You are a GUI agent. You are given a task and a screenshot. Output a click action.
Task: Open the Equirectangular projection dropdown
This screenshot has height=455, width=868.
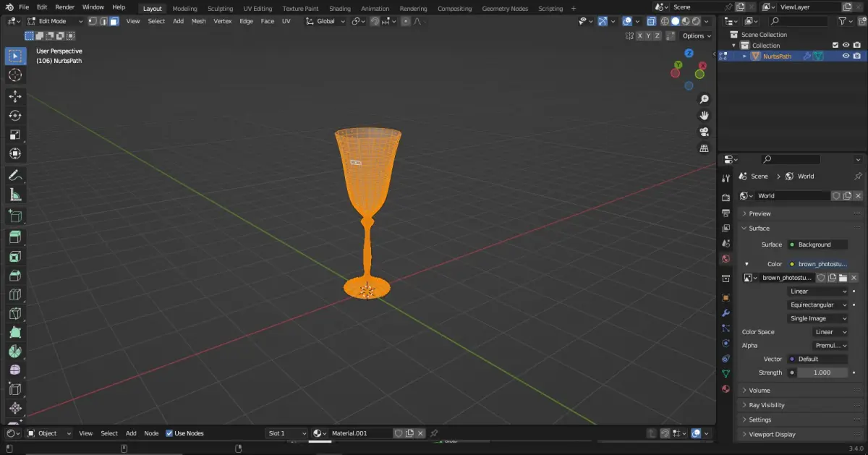(x=817, y=305)
